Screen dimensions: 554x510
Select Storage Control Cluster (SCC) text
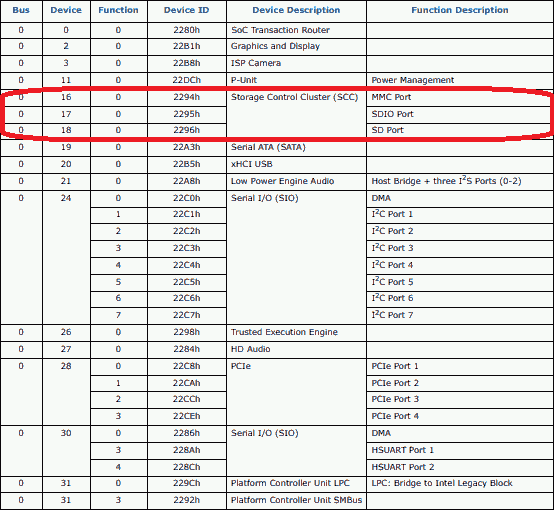(294, 97)
